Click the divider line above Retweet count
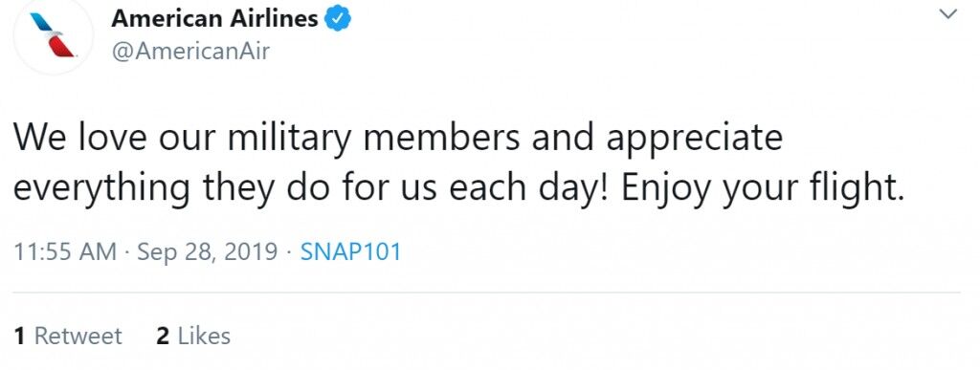Image resolution: width=980 pixels, height=370 pixels. [487, 292]
